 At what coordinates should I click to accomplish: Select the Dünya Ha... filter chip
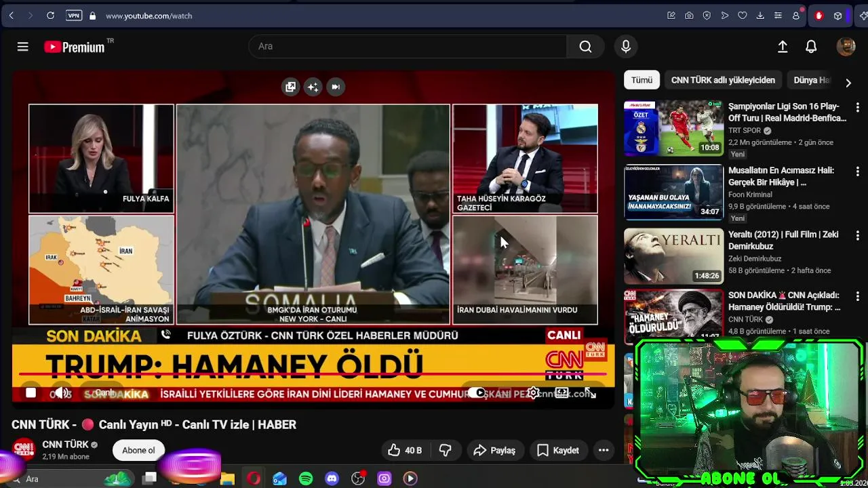click(x=811, y=80)
